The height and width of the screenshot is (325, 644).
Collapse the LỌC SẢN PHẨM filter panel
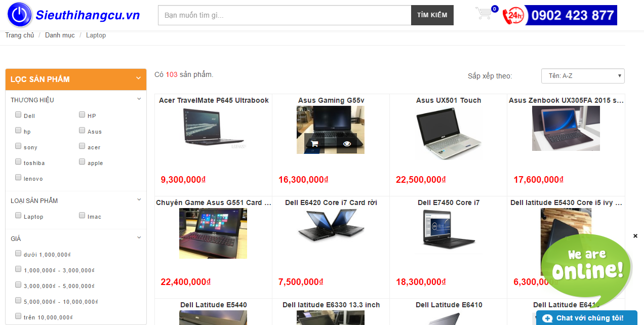pyautogui.click(x=138, y=78)
